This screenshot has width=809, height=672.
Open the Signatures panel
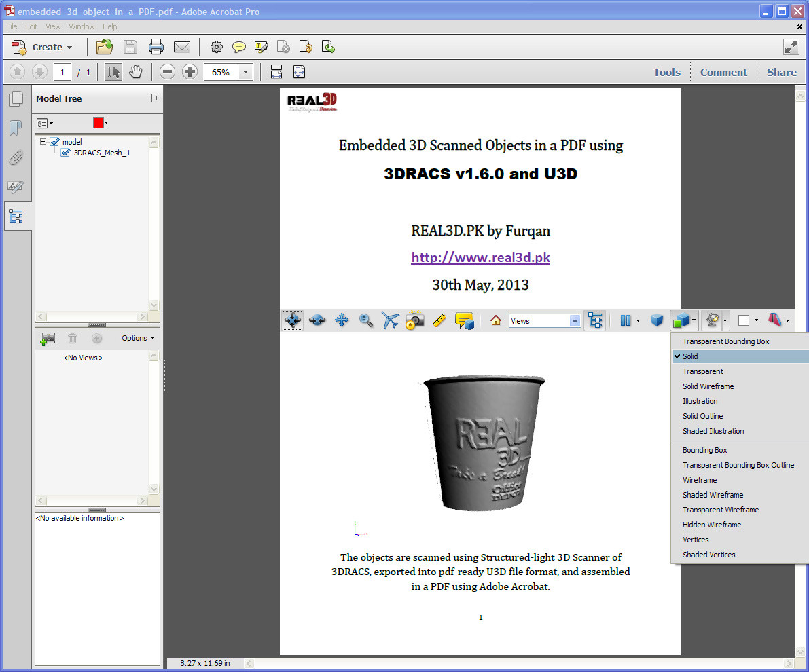[x=16, y=187]
